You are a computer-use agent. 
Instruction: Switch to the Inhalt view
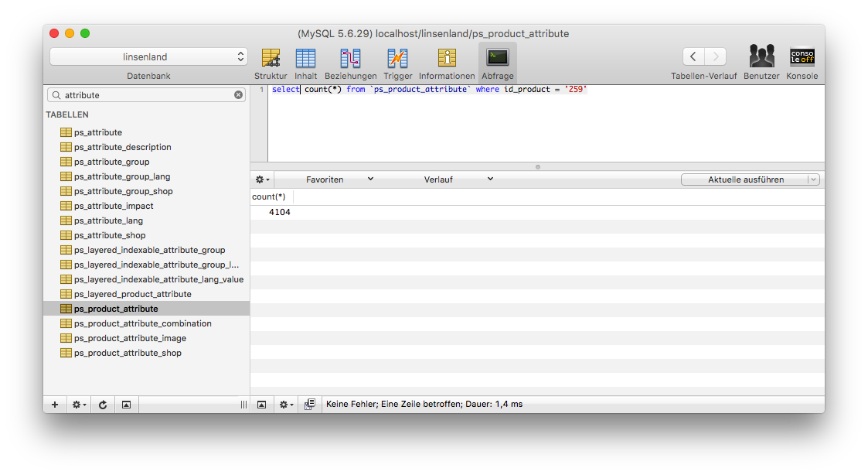(x=305, y=63)
